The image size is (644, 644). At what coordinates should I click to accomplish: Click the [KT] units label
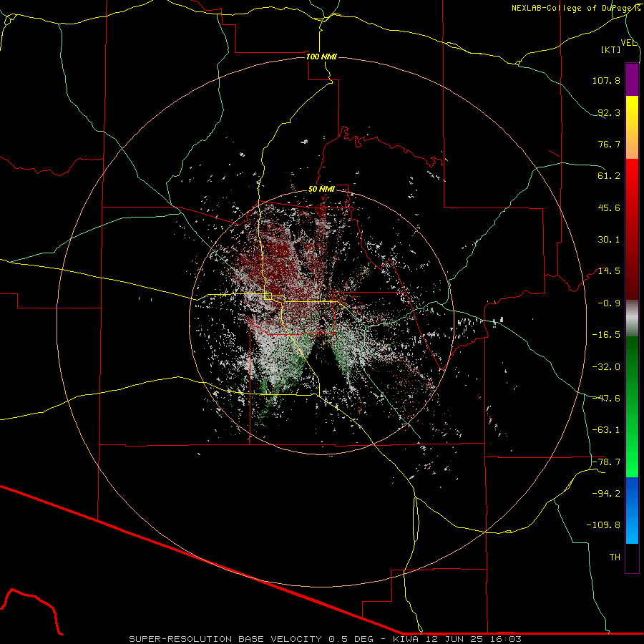pos(611,49)
